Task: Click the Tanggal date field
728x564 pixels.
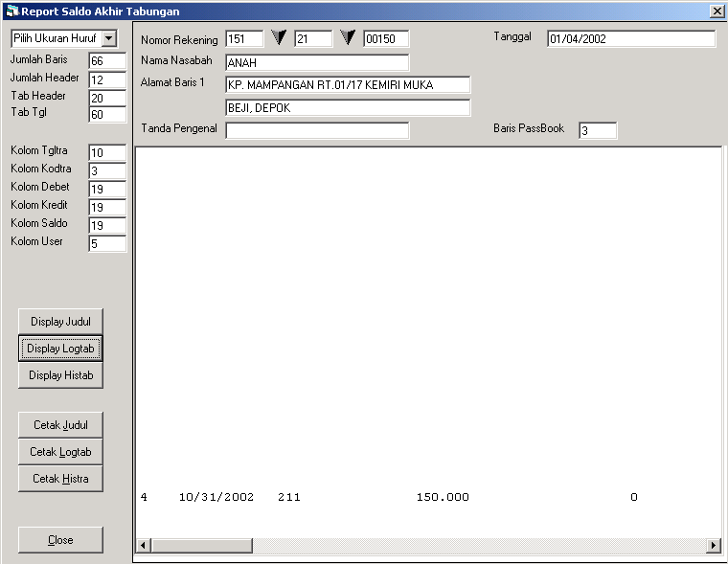Action: pos(631,38)
